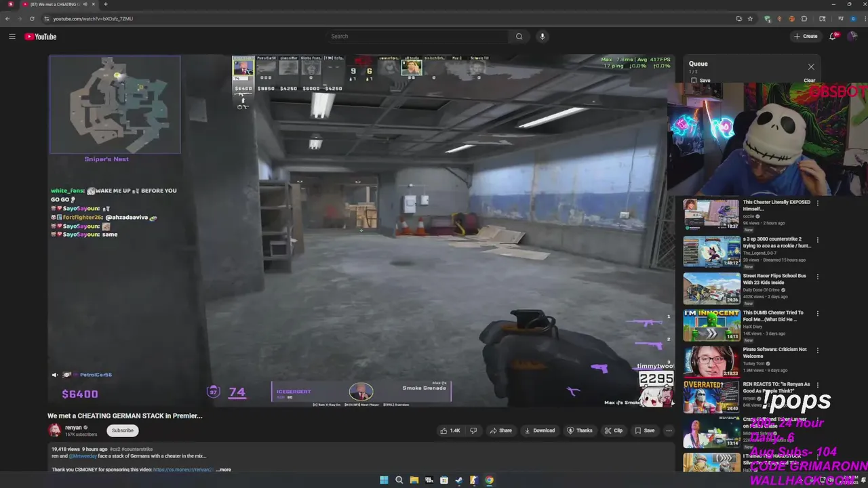Open Windows taskbar search
Viewport: 868px width, 488px height.
[x=399, y=481]
